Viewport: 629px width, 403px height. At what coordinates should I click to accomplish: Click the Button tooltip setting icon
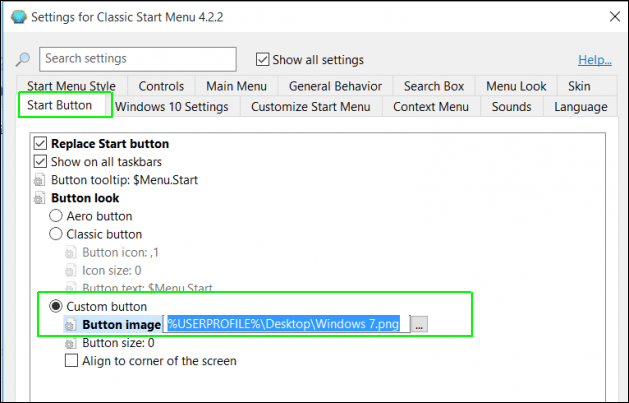[x=40, y=180]
